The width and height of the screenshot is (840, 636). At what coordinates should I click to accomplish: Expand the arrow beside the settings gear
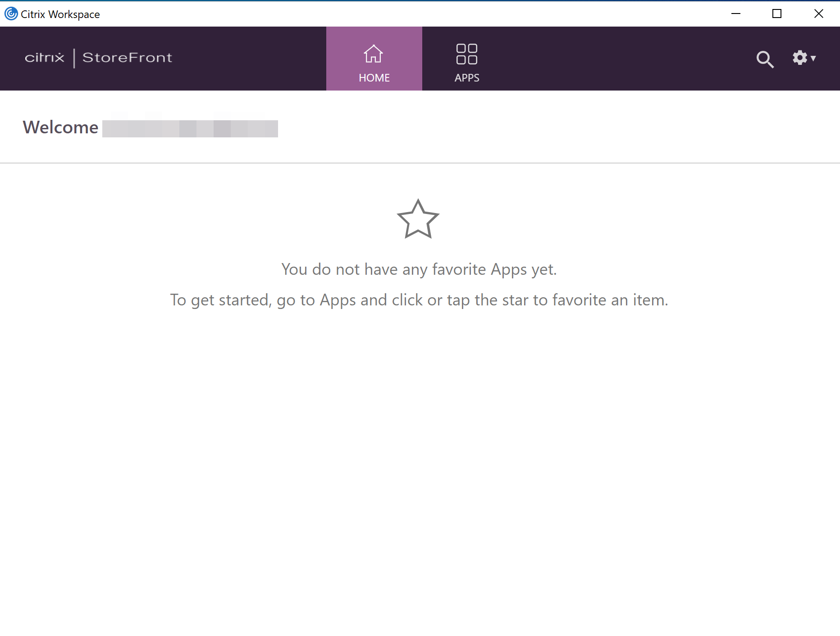point(813,58)
